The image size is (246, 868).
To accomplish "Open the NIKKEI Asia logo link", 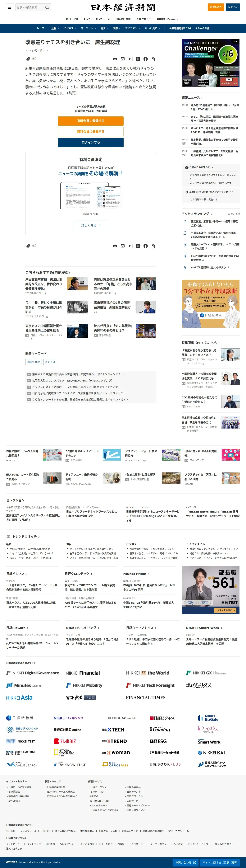I will [19, 698].
